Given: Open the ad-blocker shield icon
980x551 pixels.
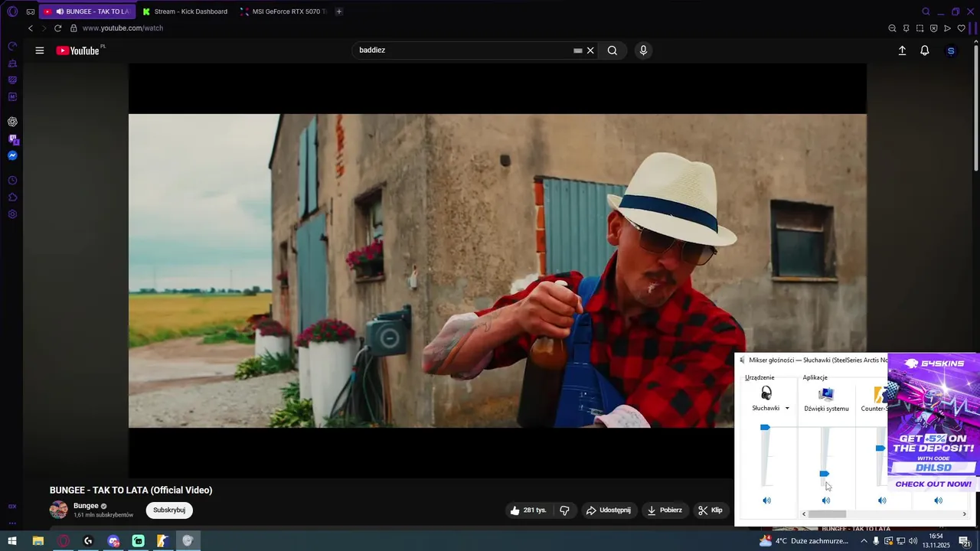Looking at the screenshot, I should pos(933,28).
